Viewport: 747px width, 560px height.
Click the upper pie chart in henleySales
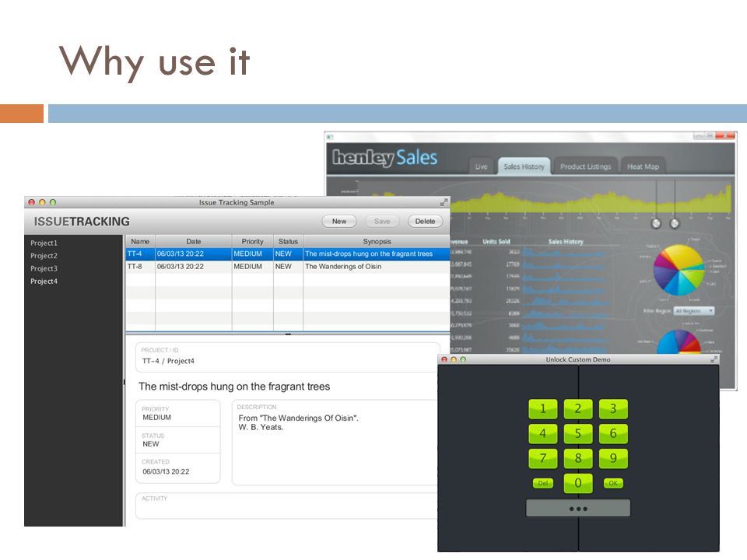(x=679, y=270)
